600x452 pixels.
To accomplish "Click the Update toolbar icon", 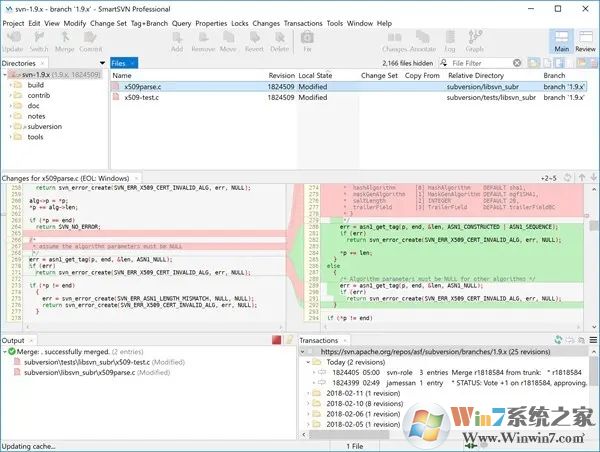I will click(13, 41).
